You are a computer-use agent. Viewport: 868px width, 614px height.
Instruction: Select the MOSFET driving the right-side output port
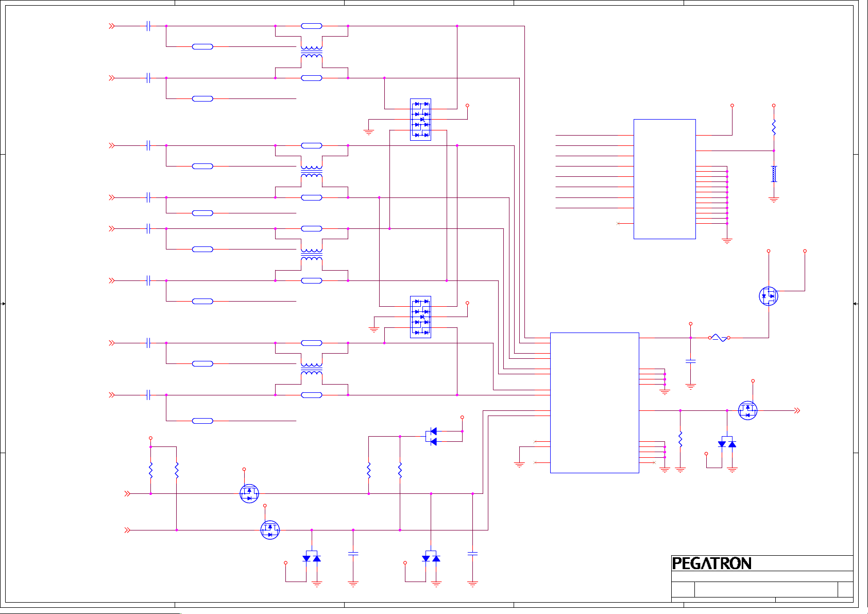(747, 410)
